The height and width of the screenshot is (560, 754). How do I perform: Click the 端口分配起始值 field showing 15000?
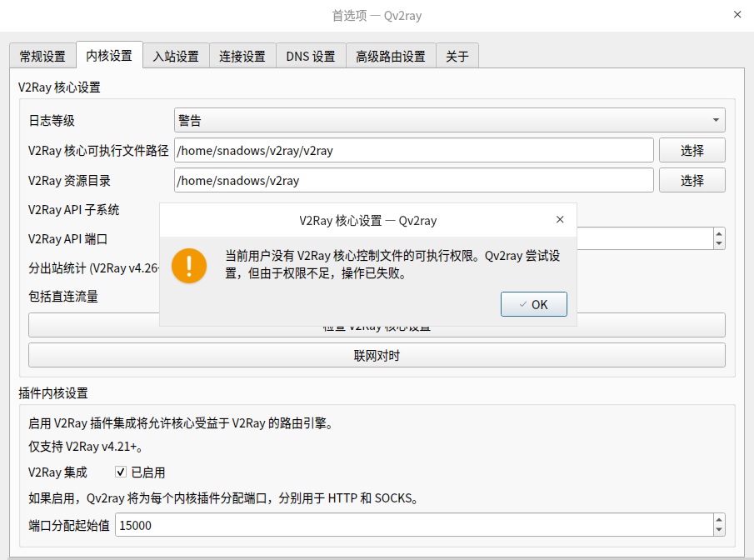coord(414,525)
